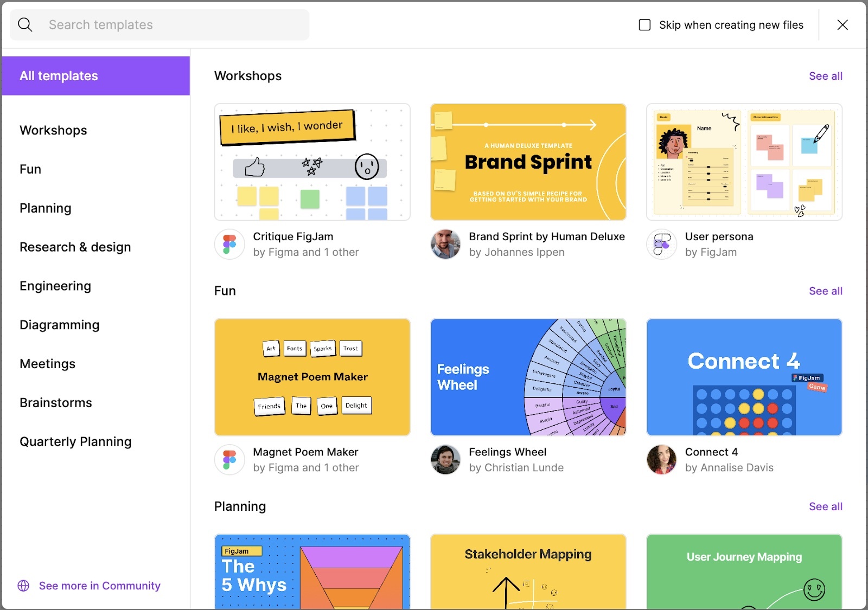Click 'by Figma and 1 other' under Critique FigJam

306,252
